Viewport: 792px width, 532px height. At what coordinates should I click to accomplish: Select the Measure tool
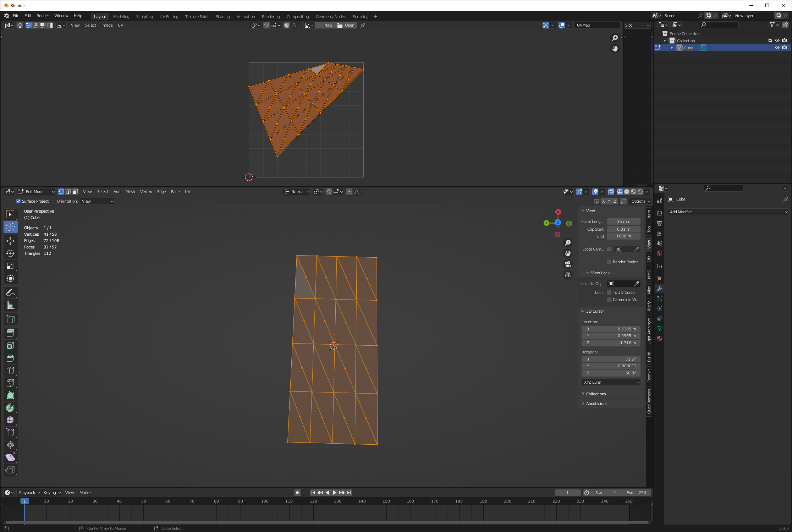[x=10, y=305]
